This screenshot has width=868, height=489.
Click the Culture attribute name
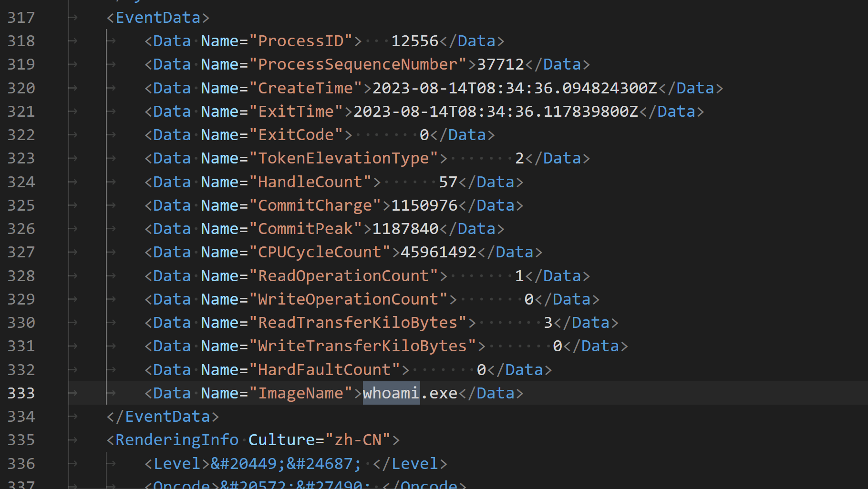click(x=281, y=440)
